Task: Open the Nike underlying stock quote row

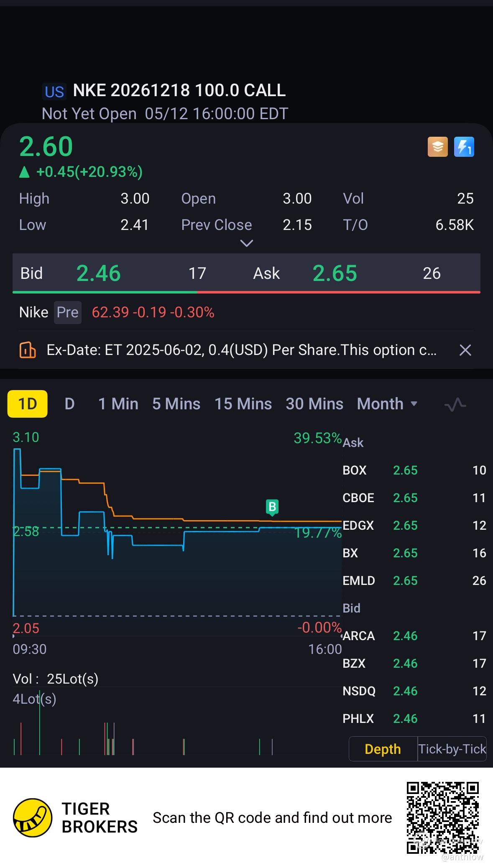Action: [x=247, y=312]
